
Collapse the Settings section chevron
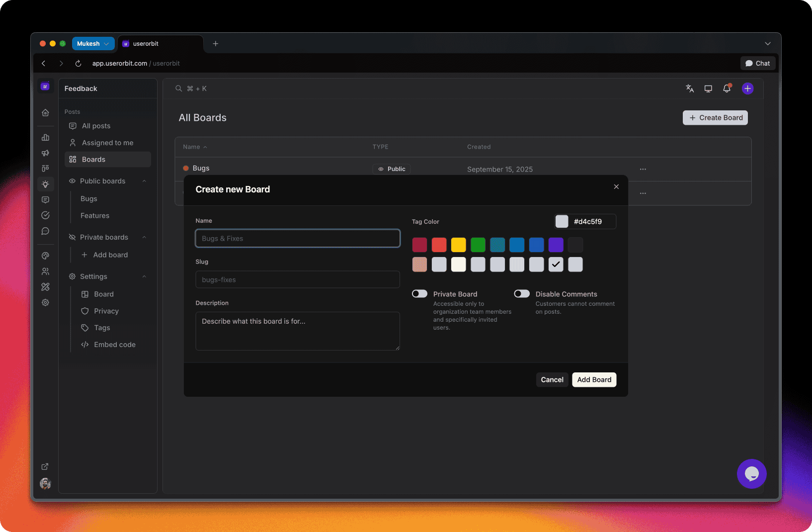coord(144,276)
